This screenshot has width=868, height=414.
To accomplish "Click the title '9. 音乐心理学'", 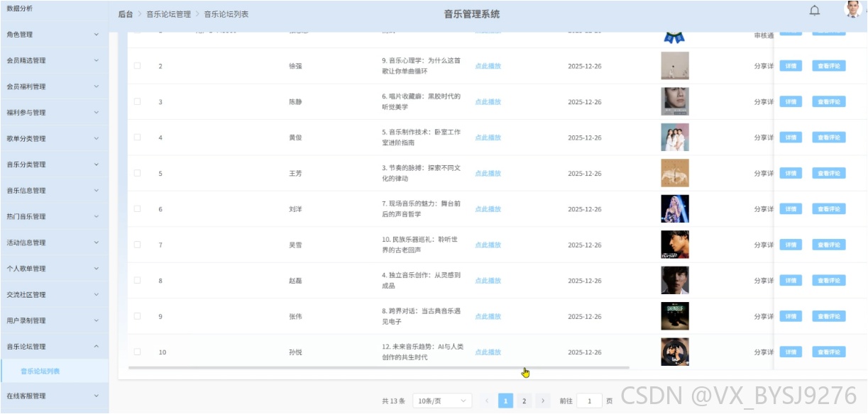I will tap(421, 66).
